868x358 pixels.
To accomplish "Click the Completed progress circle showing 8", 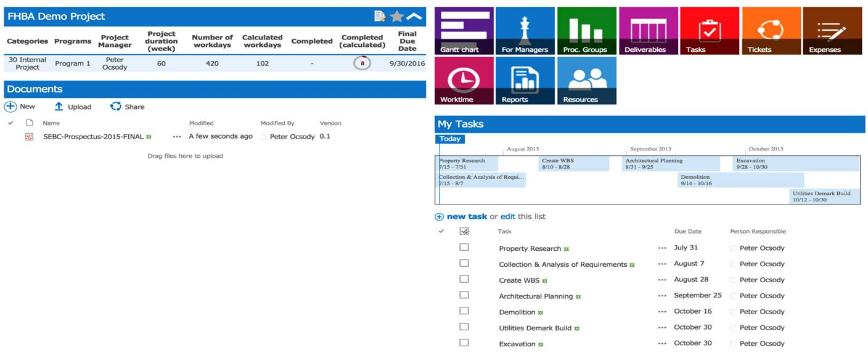I will point(362,63).
